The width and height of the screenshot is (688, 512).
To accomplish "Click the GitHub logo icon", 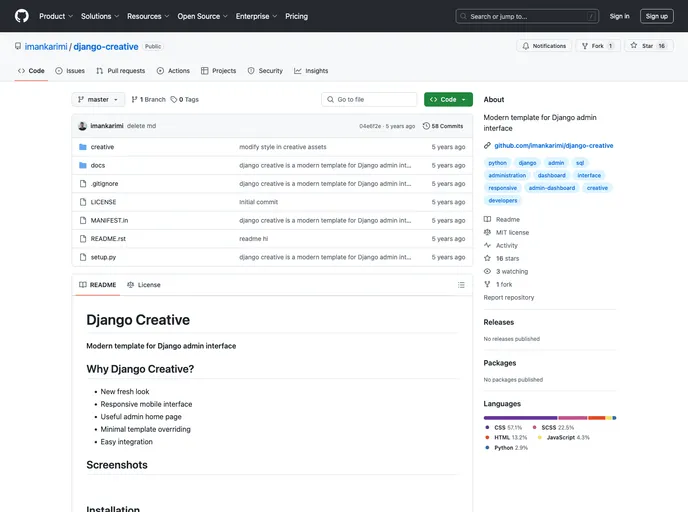I will coord(22,16).
